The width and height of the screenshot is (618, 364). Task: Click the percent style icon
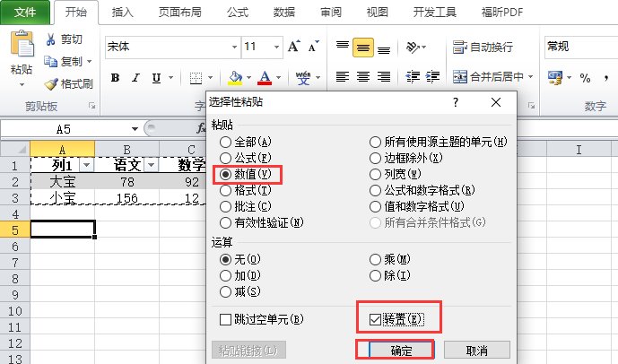pyautogui.click(x=586, y=78)
